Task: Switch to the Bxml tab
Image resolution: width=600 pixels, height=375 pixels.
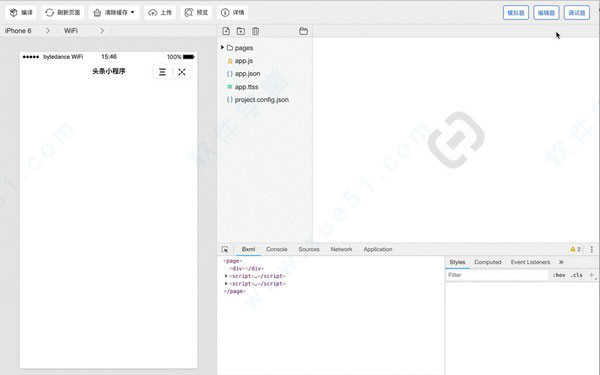Action: click(x=248, y=249)
